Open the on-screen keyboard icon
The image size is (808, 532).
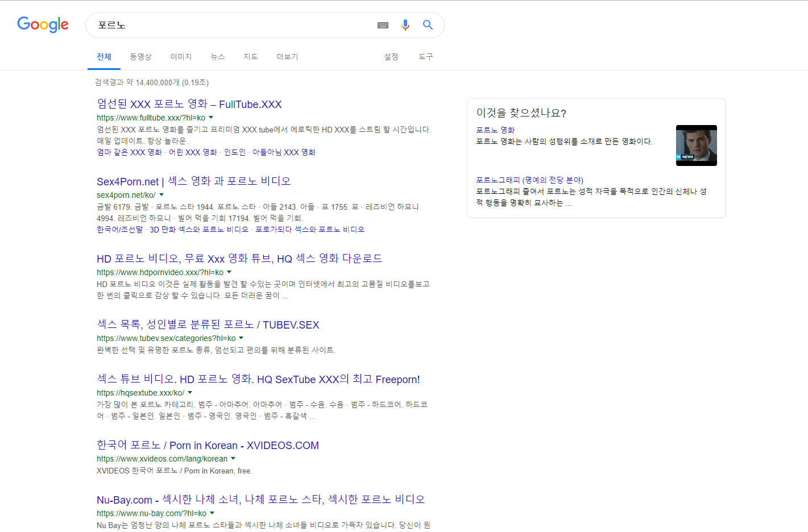(383, 25)
